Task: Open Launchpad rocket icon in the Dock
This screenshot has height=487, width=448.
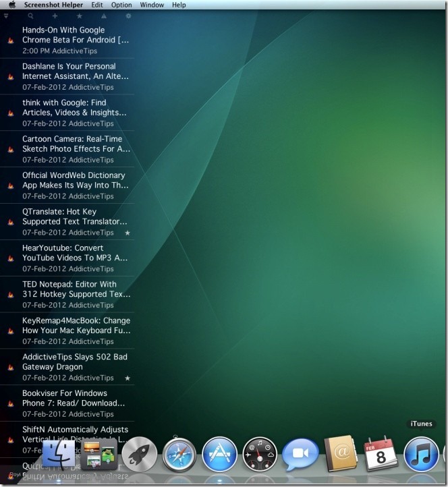Action: click(x=139, y=455)
